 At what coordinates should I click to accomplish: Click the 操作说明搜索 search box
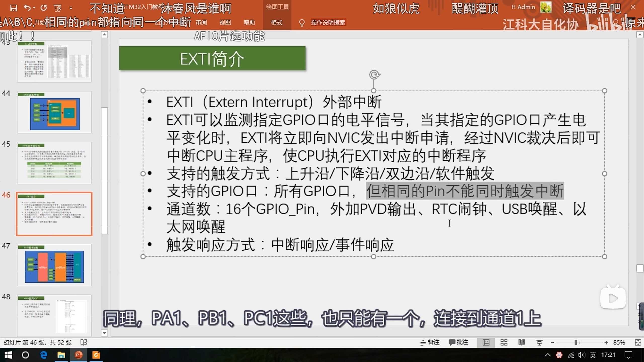point(328,23)
